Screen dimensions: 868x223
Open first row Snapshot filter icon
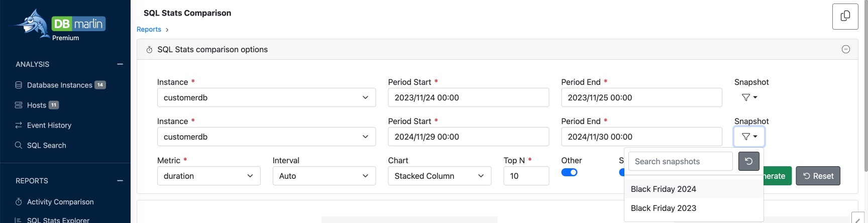click(749, 97)
